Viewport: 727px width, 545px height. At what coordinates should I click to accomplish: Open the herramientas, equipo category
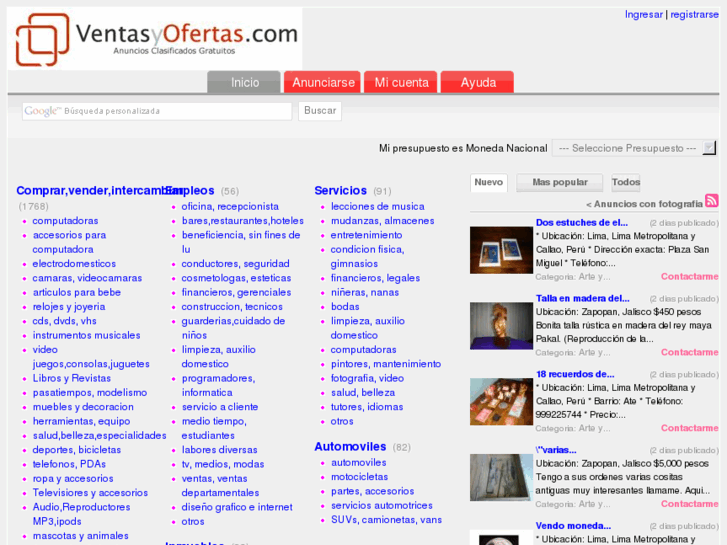[x=81, y=422]
